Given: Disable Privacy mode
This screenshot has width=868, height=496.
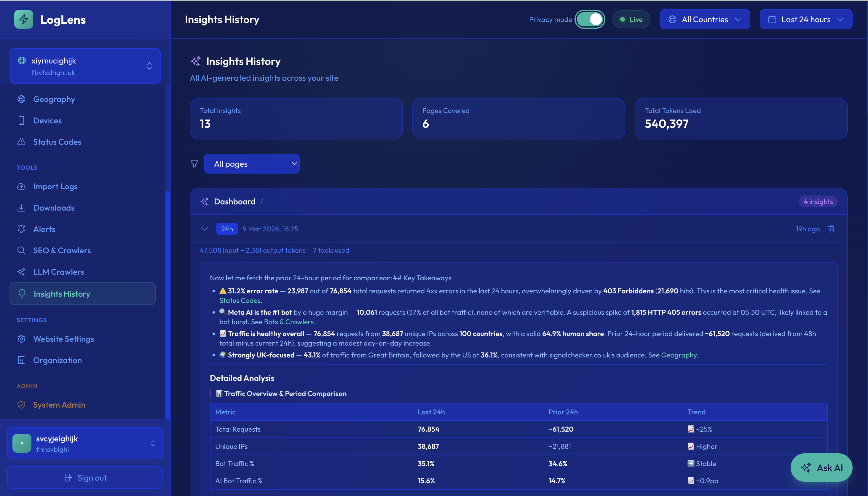Looking at the screenshot, I should coord(590,19).
